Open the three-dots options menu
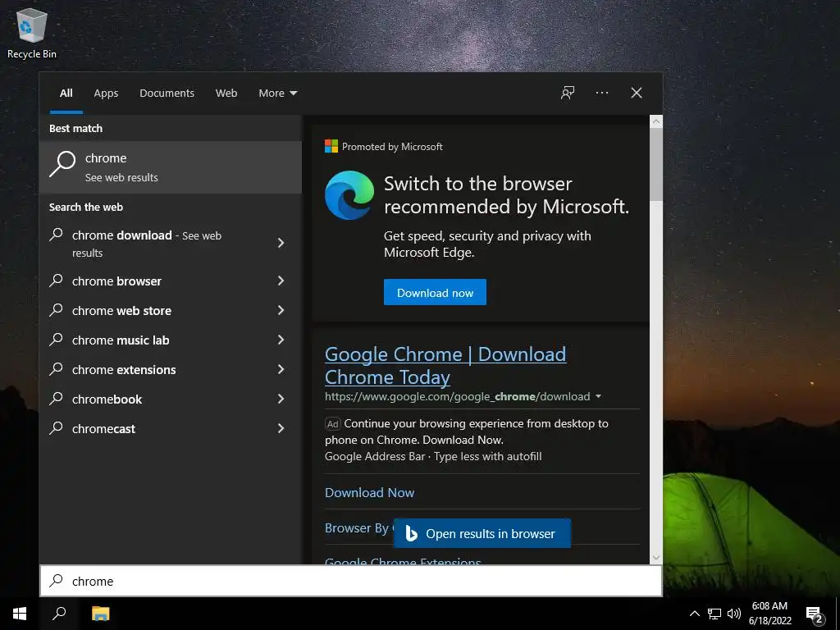Viewport: 840px width, 630px height. tap(601, 93)
